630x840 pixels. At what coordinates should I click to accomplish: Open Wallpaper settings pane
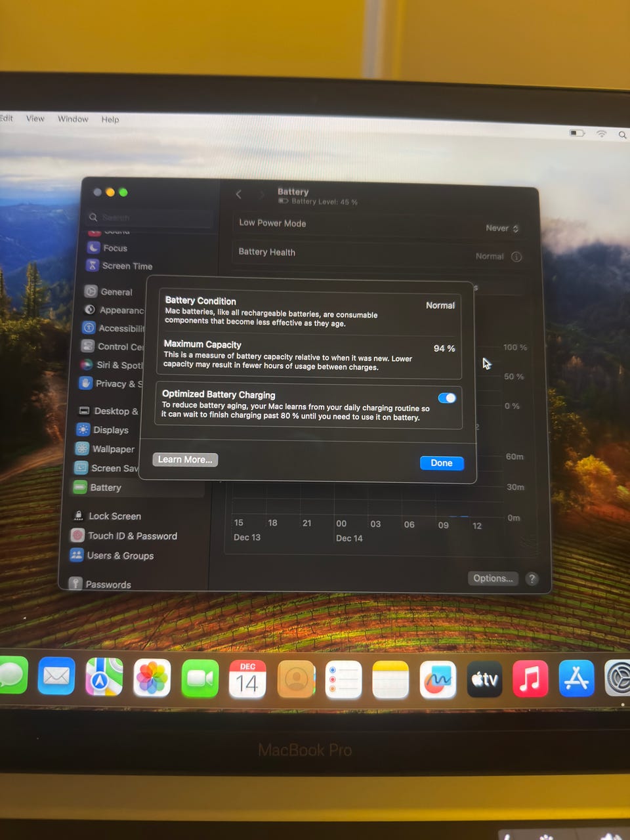tap(105, 449)
